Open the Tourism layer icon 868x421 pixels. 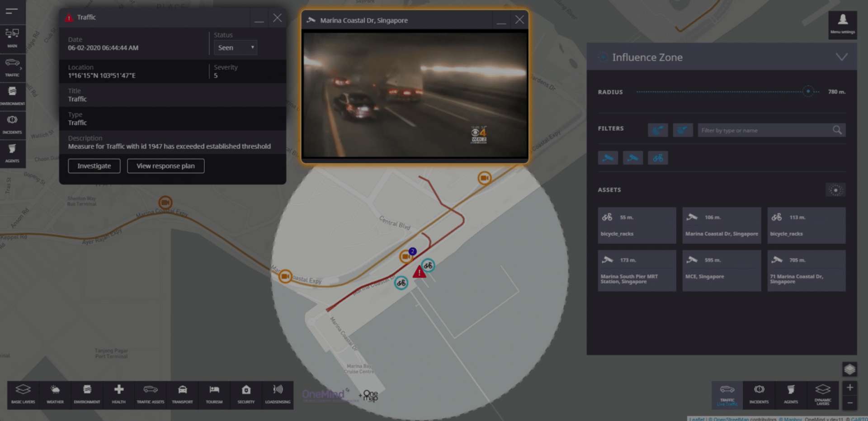214,394
